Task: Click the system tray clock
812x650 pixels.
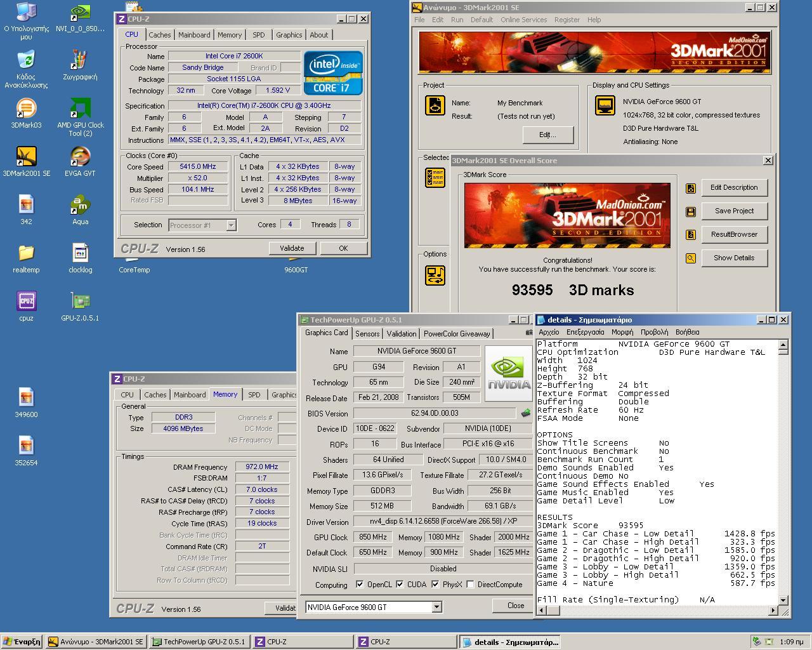Action: (x=791, y=642)
